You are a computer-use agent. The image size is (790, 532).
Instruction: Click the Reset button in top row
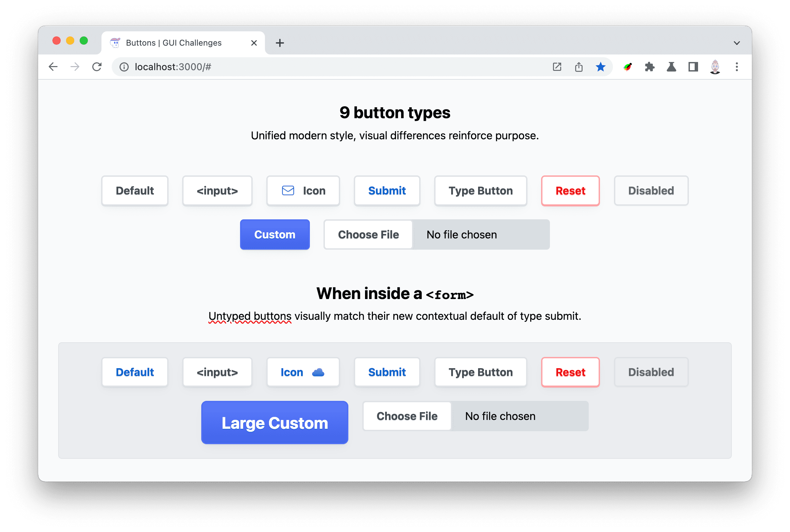coord(569,191)
